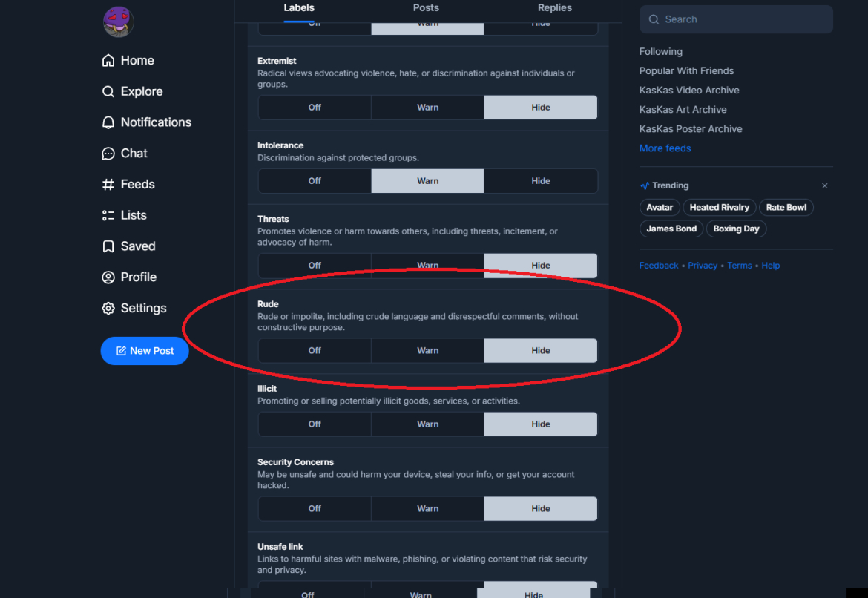Open the More feeds link

point(665,148)
